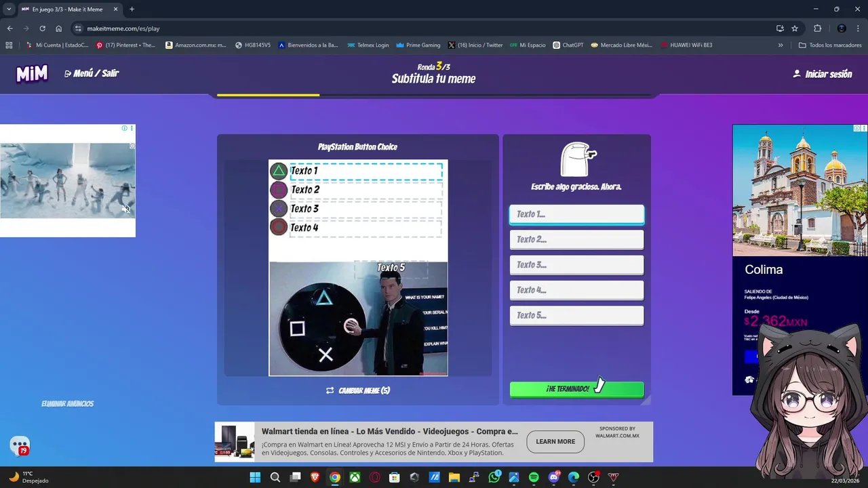Open the HG8145V5 bookmark
Image resolution: width=868 pixels, height=488 pixels.
pyautogui.click(x=253, y=45)
